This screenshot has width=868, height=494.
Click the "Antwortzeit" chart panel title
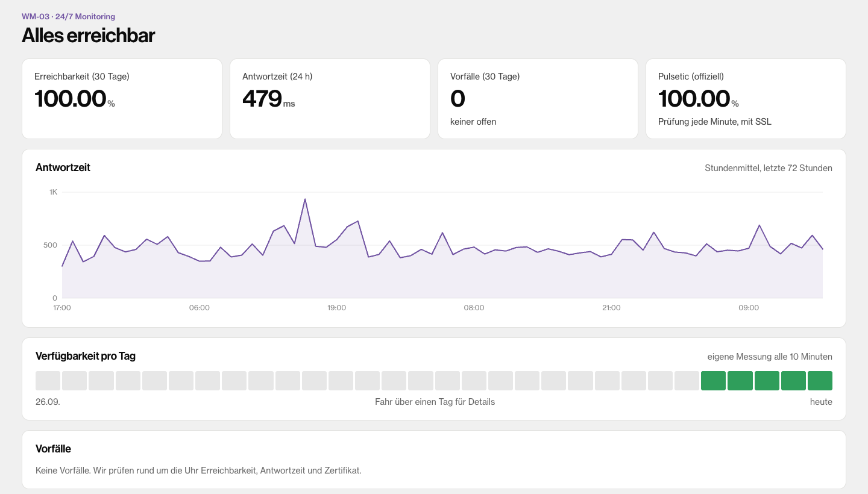tap(63, 167)
